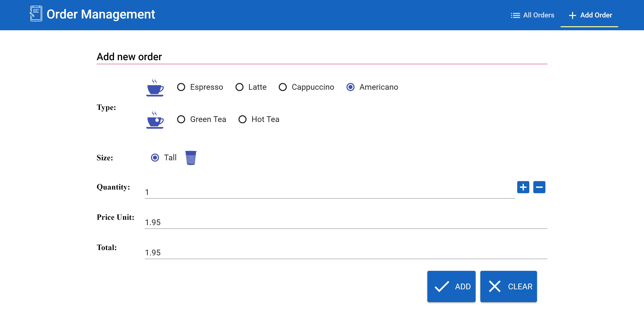Increase quantity with the plus icon
The image size is (644, 334).
(x=523, y=187)
